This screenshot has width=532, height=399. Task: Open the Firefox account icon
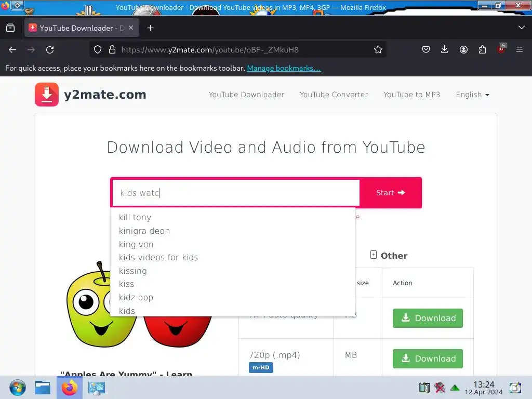[463, 50]
